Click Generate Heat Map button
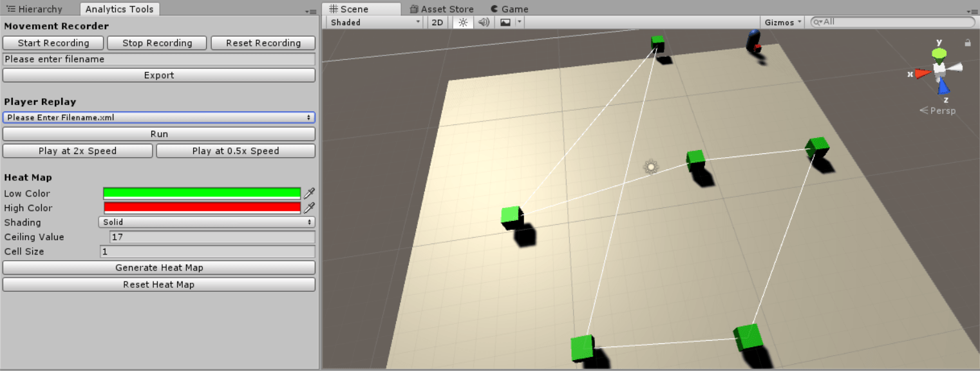This screenshot has width=980, height=371. [x=159, y=268]
